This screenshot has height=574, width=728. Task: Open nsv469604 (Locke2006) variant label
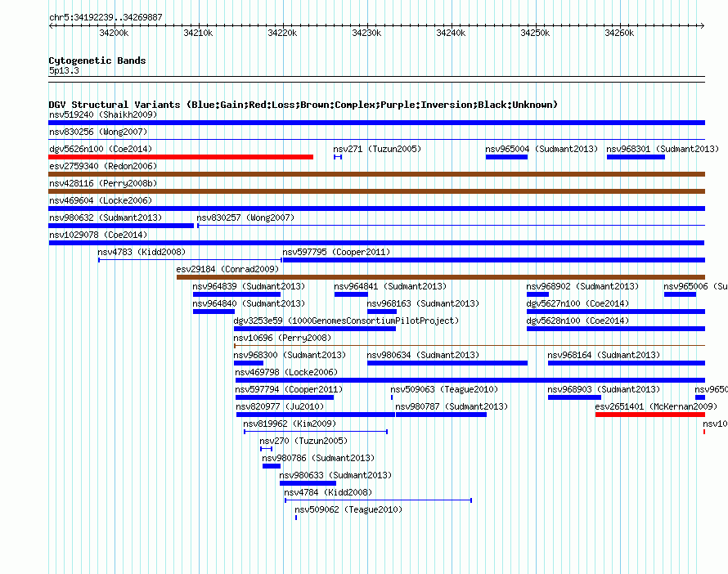[101, 200]
